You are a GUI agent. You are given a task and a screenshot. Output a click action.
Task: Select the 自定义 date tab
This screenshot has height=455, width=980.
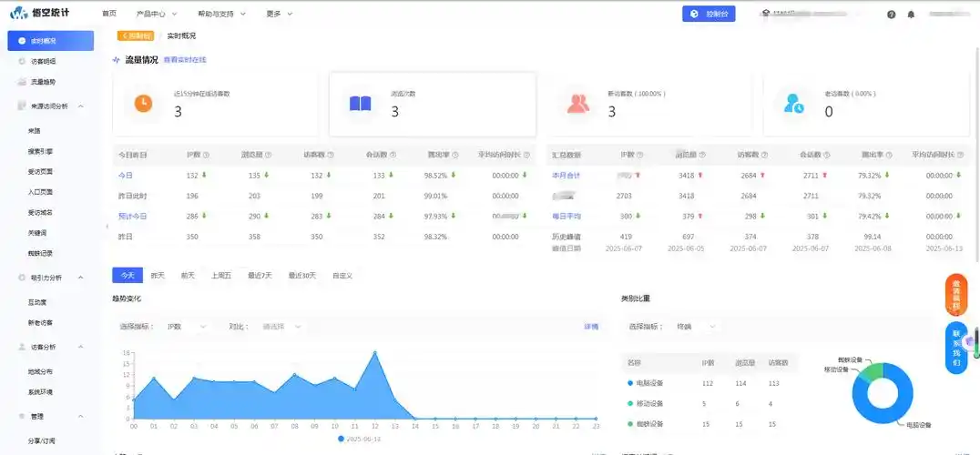point(342,275)
